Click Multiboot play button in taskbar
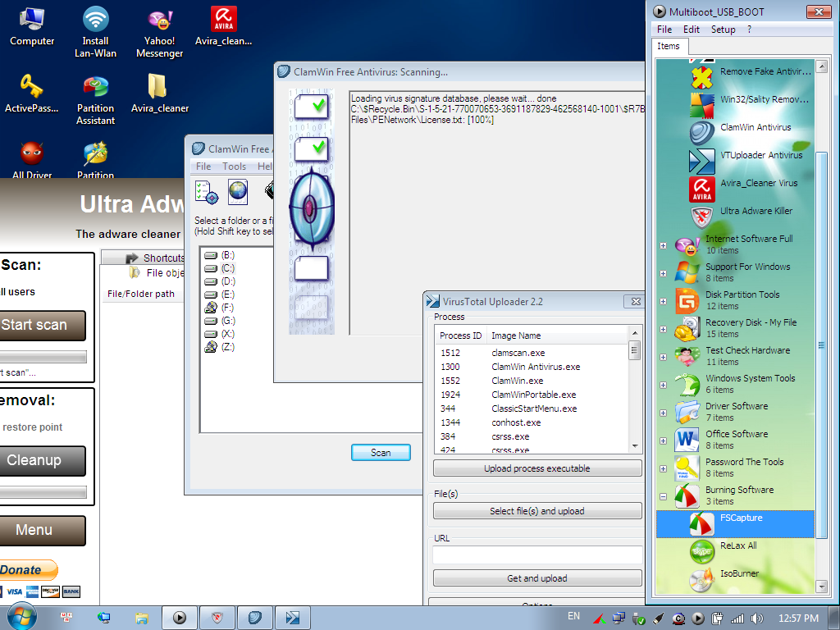Image resolution: width=840 pixels, height=630 pixels. [180, 619]
